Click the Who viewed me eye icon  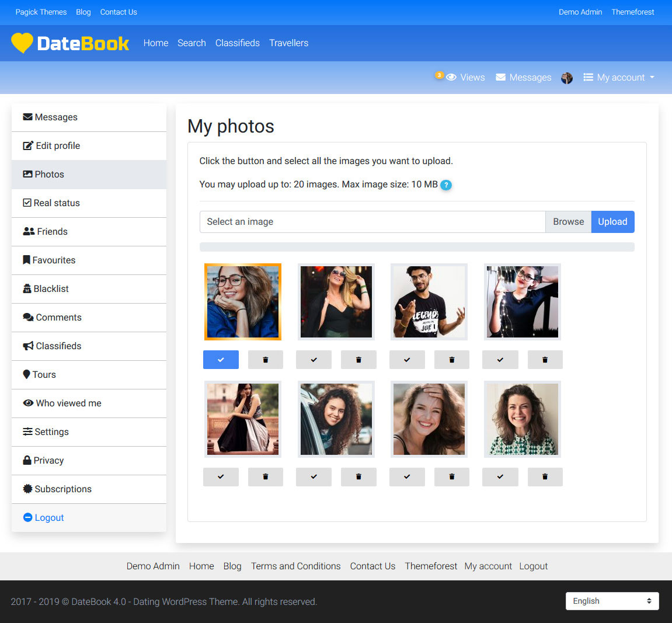coord(28,403)
